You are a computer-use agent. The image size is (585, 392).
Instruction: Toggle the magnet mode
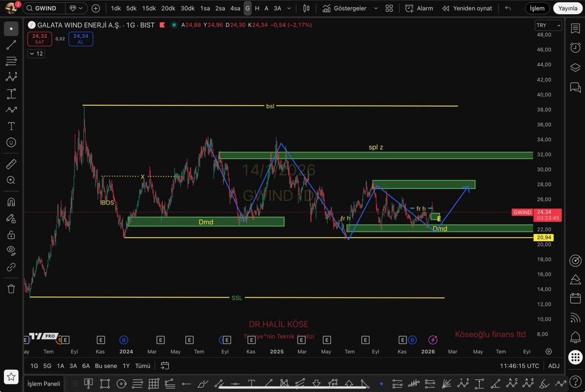click(x=11, y=202)
